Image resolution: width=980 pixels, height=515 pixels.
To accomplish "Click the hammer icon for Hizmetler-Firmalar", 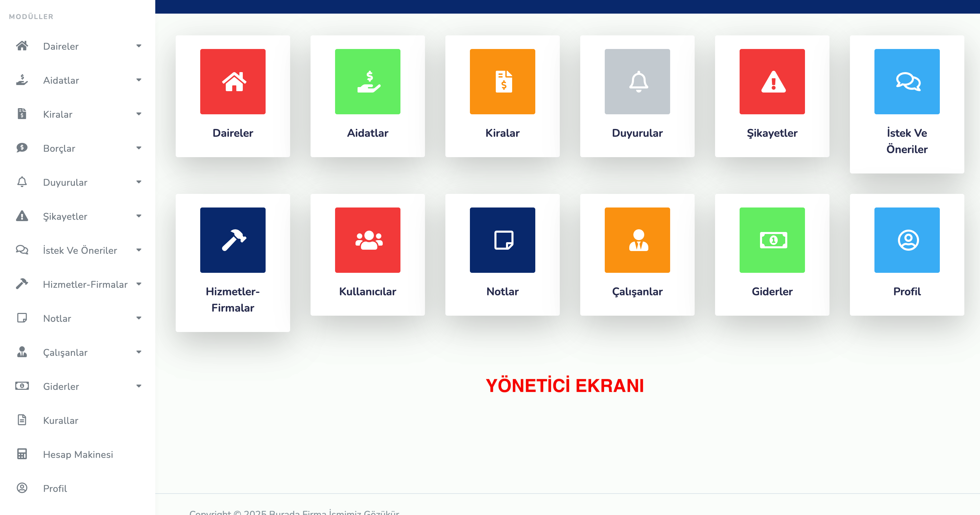I will pyautogui.click(x=22, y=284).
